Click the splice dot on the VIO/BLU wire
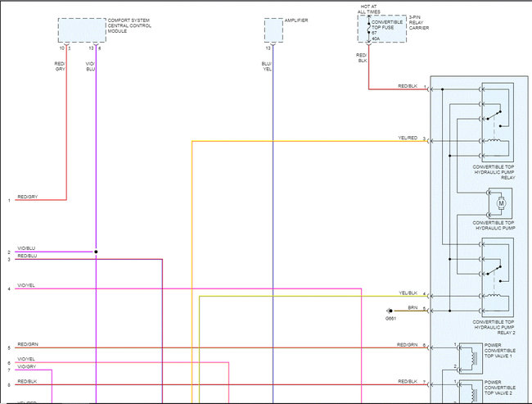The width and height of the screenshot is (532, 404). (x=96, y=252)
